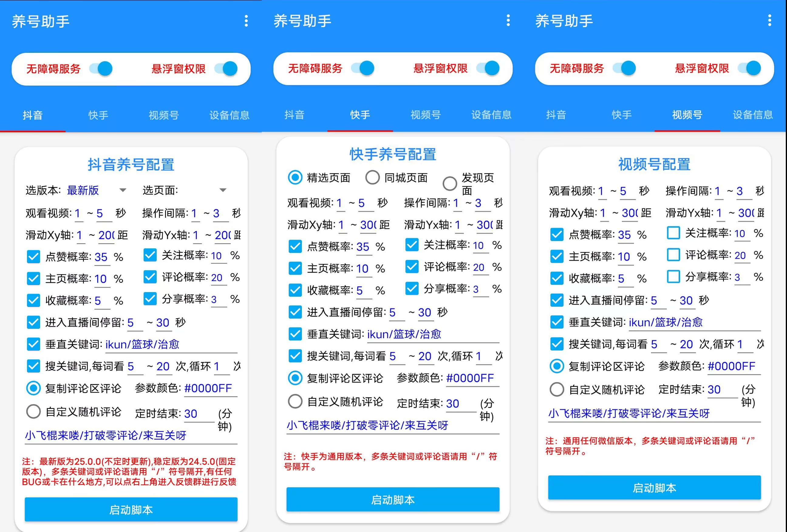Check 分享概率 box in 视频号配置

pyautogui.click(x=673, y=277)
